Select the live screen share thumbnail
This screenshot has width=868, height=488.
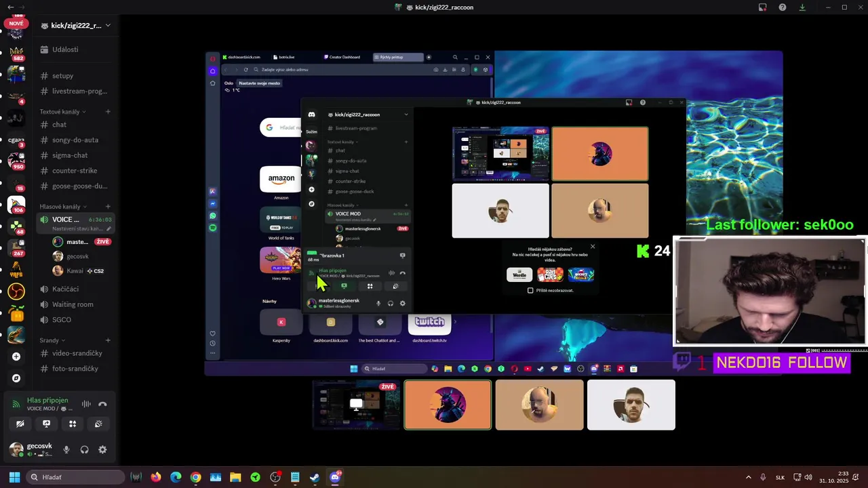point(356,405)
